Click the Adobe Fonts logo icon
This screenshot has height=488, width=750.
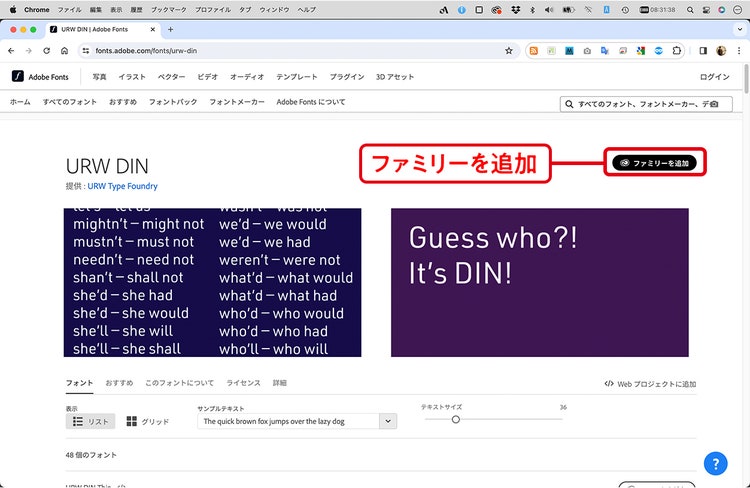18,76
